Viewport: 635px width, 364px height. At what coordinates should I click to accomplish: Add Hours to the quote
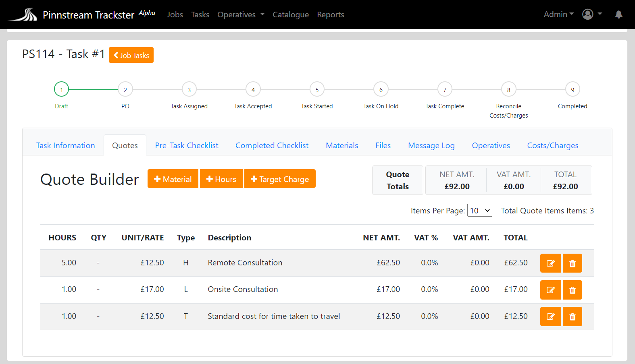[x=221, y=179]
